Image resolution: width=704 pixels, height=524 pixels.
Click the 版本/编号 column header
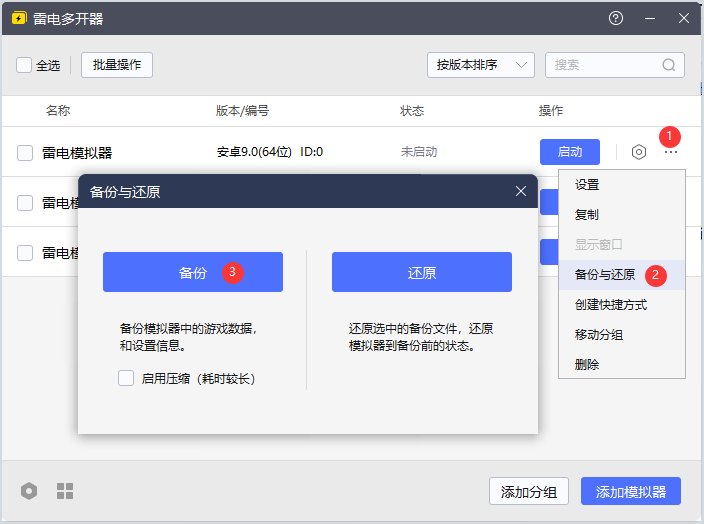tap(242, 111)
